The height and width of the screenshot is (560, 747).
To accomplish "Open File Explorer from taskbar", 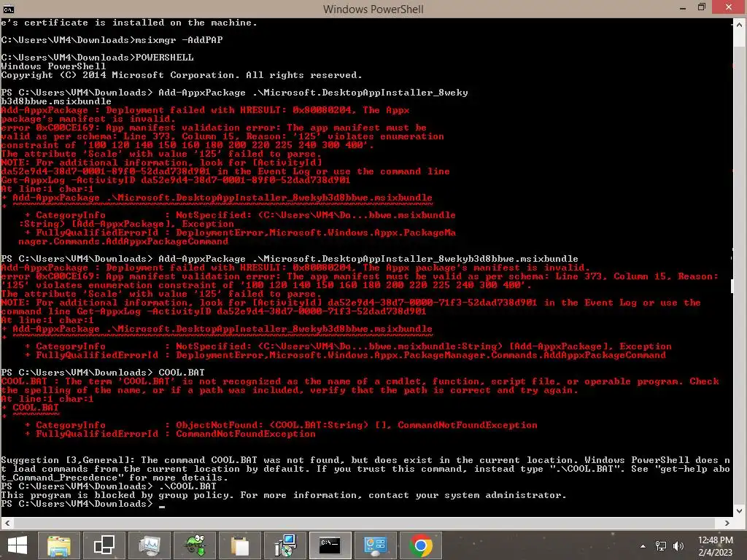I will click(58, 545).
